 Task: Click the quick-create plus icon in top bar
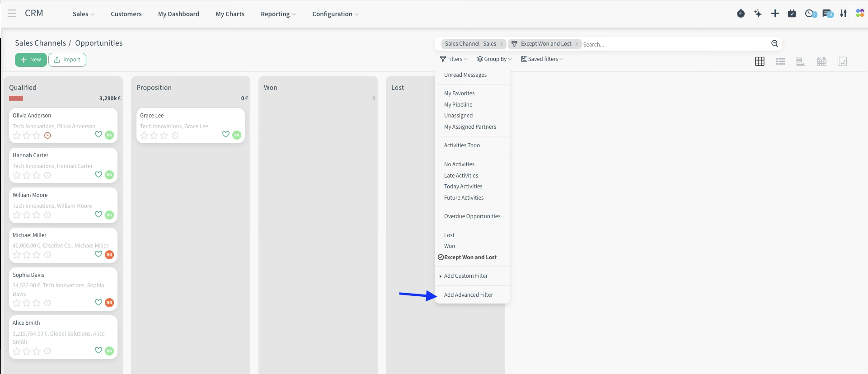click(x=775, y=14)
